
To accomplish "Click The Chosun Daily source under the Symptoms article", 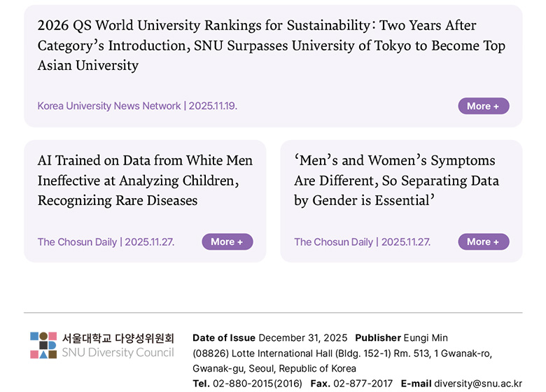I will (x=362, y=242).
